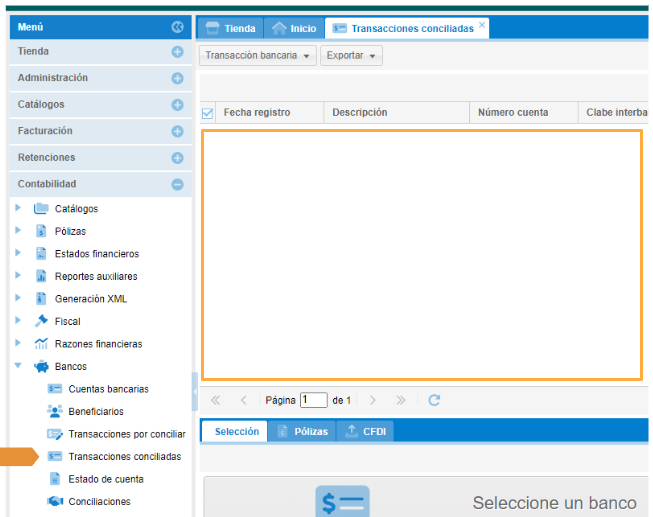Click the page number input field

(x=313, y=400)
